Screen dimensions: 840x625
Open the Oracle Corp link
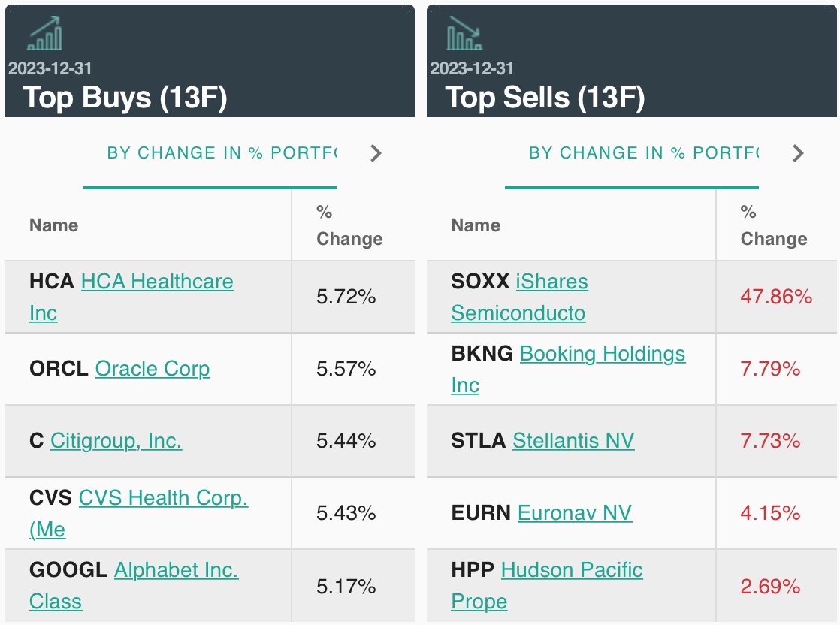[153, 369]
